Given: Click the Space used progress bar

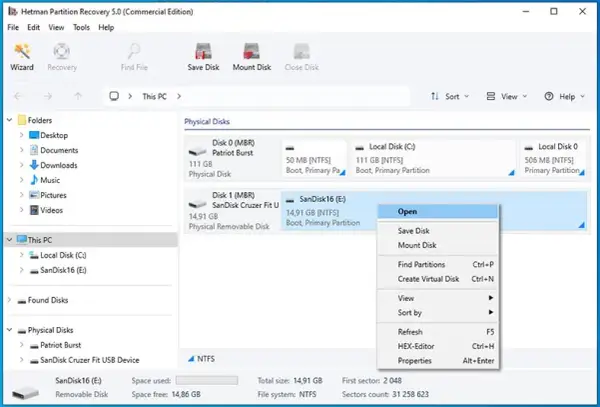Looking at the screenshot, I should click(x=207, y=381).
